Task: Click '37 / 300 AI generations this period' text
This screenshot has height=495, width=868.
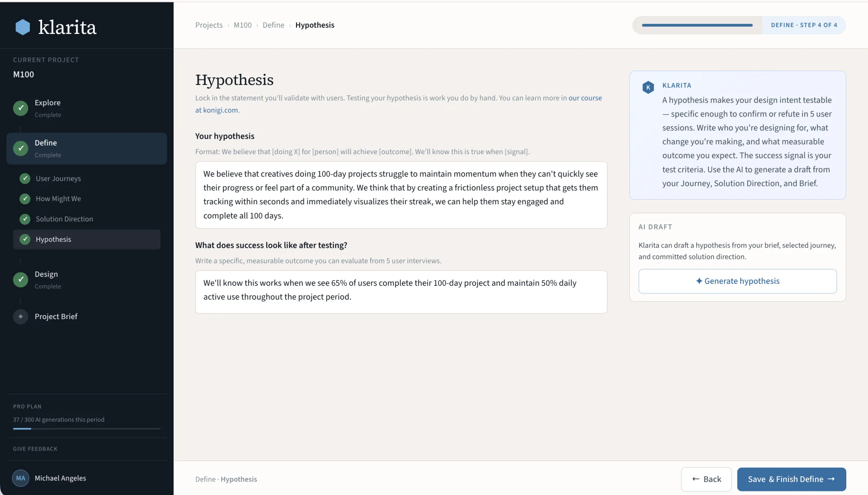Action: (59, 420)
